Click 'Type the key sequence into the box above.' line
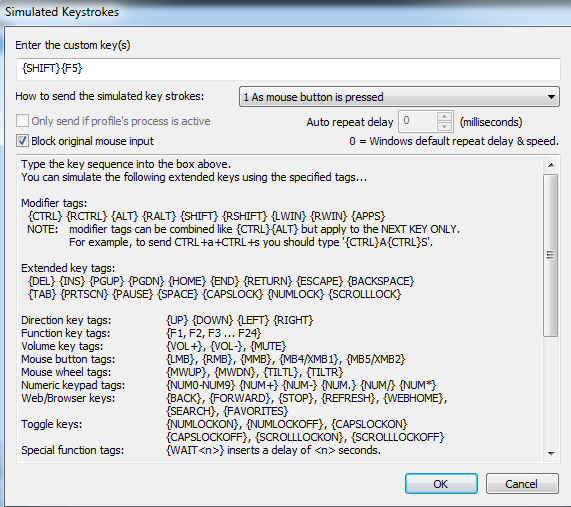 (x=126, y=164)
